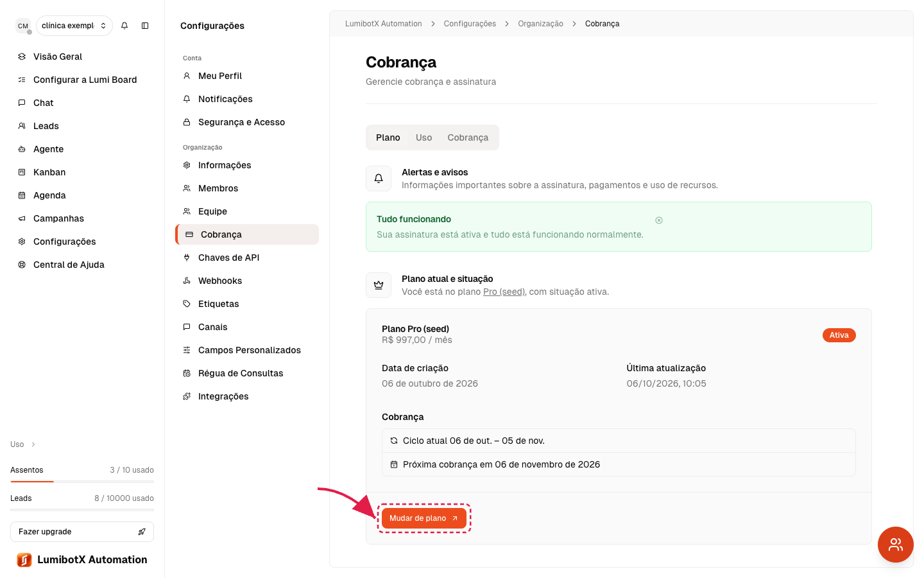
Task: Go to Organização breadcrumb
Action: click(540, 24)
